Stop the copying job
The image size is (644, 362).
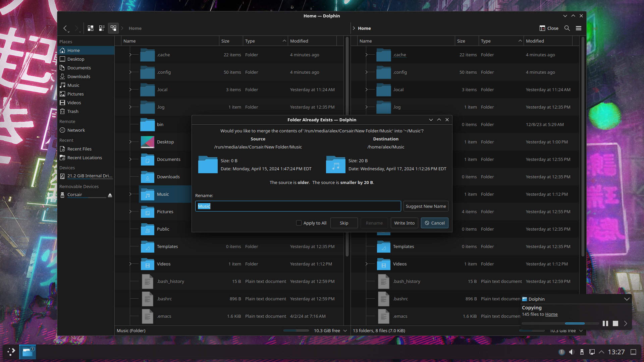615,323
